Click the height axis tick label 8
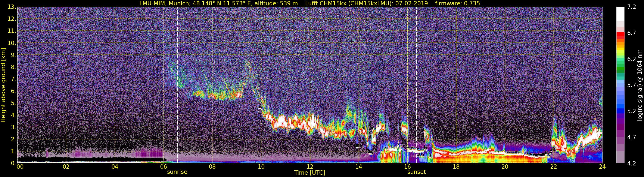The width and height of the screenshot is (644, 177). point(13,67)
